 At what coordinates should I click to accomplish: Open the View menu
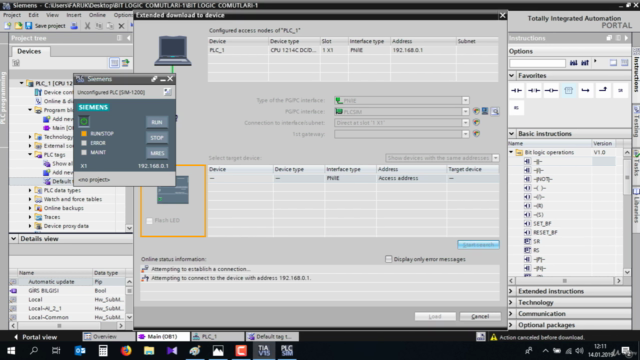tap(52, 15)
